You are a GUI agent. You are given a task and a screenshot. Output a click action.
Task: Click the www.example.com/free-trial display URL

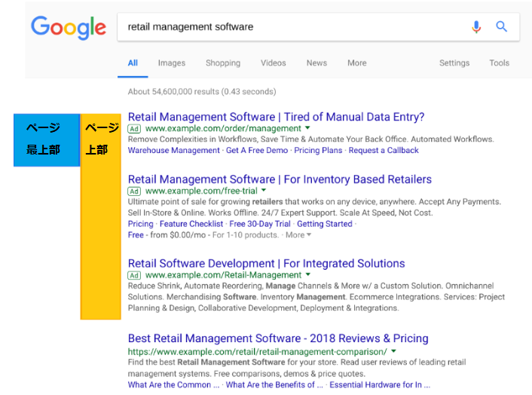click(201, 191)
